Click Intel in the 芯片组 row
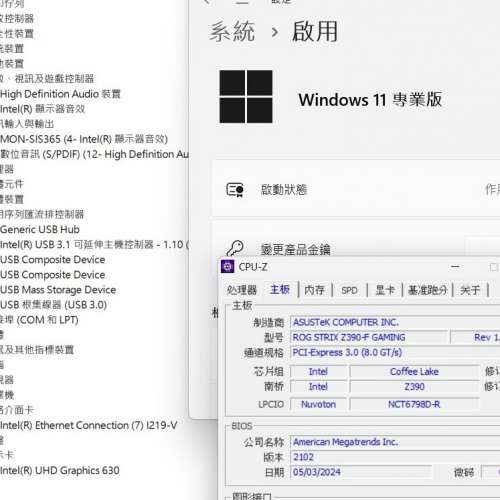 [x=318, y=372]
